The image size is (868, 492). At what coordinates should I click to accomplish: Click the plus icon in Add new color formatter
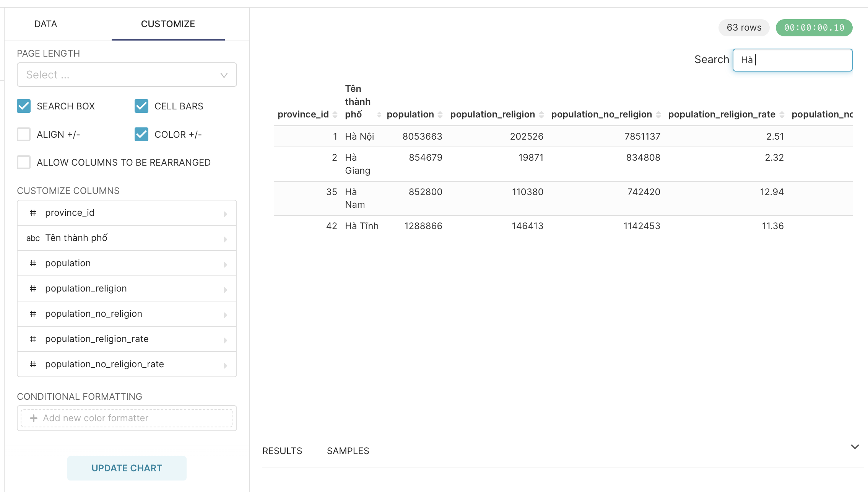pos(34,418)
